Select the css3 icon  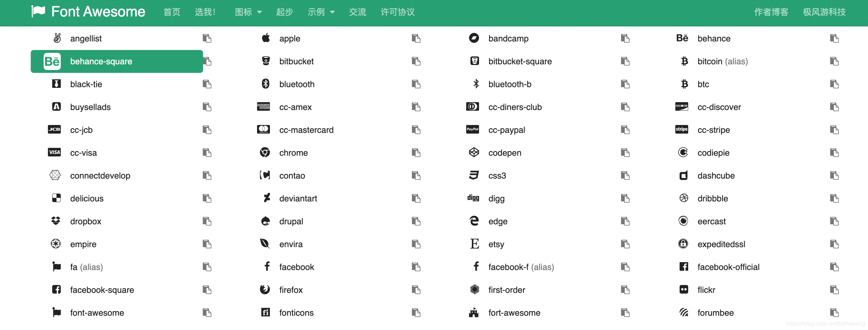click(474, 175)
